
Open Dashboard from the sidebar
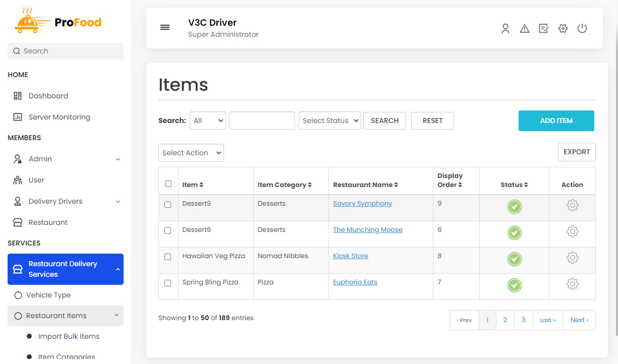tap(48, 96)
